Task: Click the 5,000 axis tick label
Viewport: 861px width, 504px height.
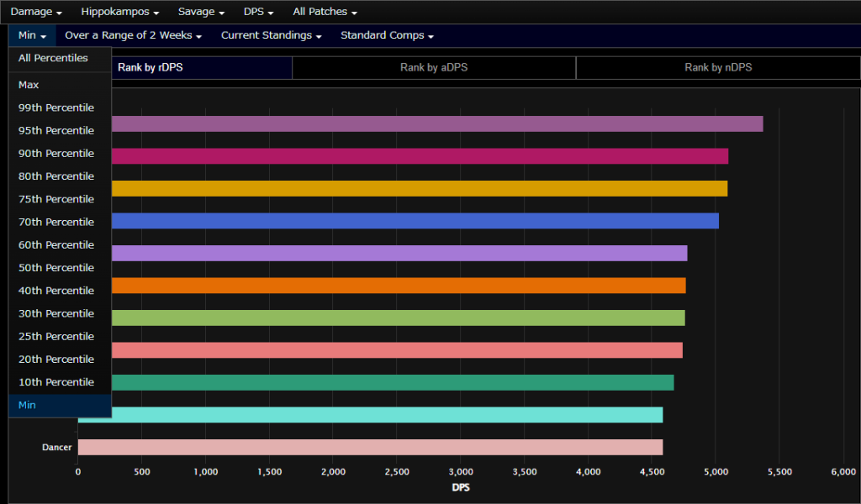Action: coord(716,472)
